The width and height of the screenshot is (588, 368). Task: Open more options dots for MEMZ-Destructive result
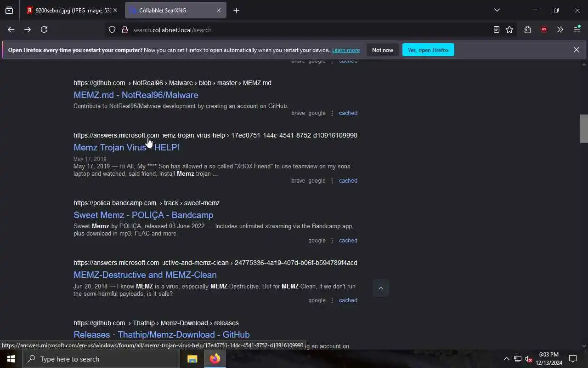click(x=332, y=300)
